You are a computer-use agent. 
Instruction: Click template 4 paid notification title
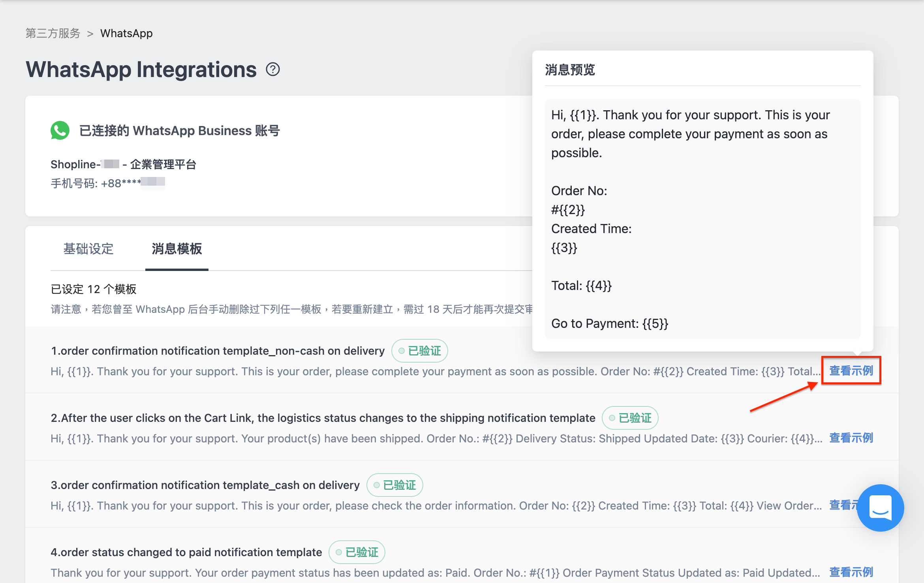coord(186,552)
